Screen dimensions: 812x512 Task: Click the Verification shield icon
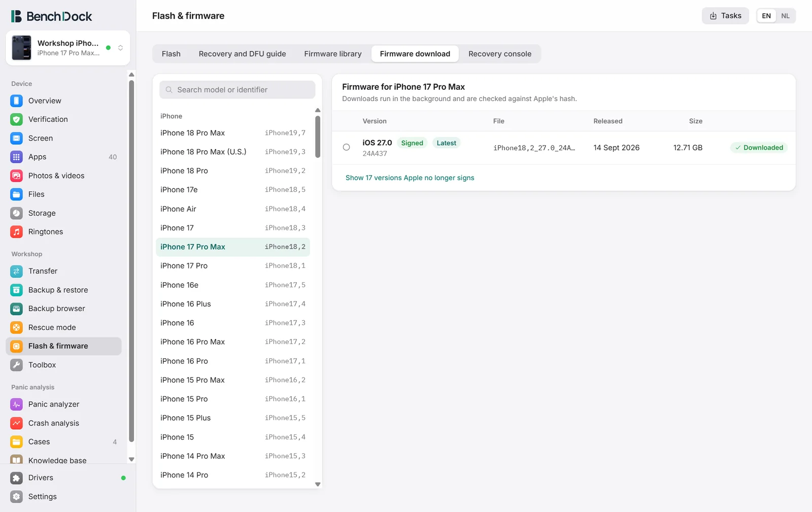pyautogui.click(x=17, y=119)
